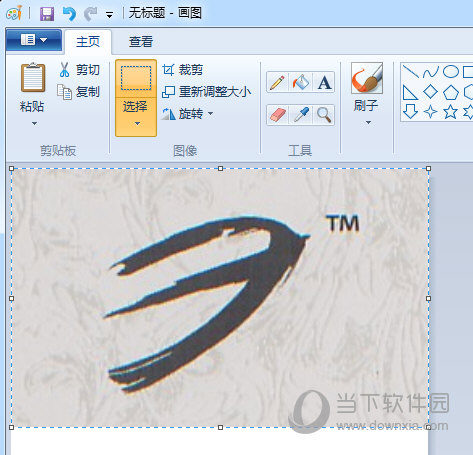This screenshot has height=455, width=473.
Task: Click the top-middle selection handle
Action: 220,169
